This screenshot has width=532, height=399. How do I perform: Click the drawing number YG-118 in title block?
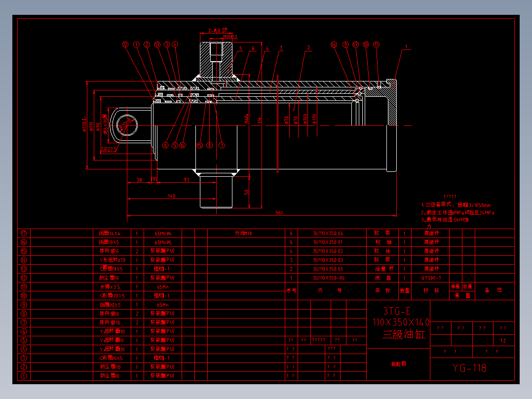pos(469,368)
